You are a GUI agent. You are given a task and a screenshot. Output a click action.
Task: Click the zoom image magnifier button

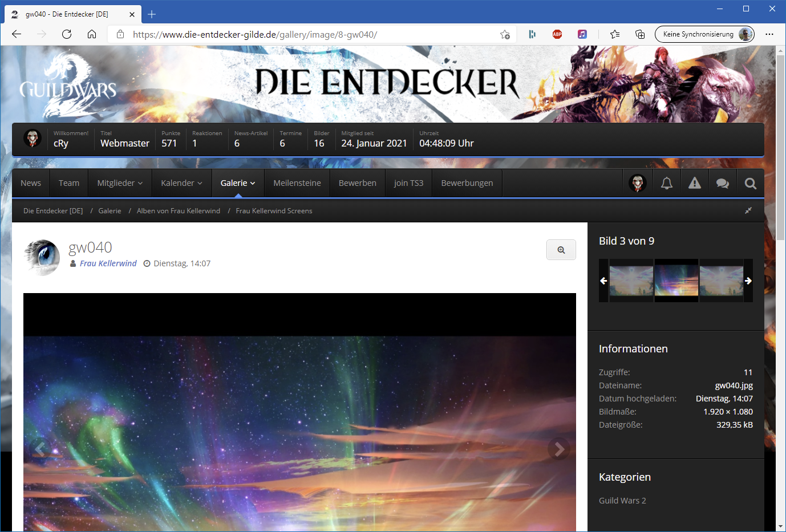pos(561,250)
